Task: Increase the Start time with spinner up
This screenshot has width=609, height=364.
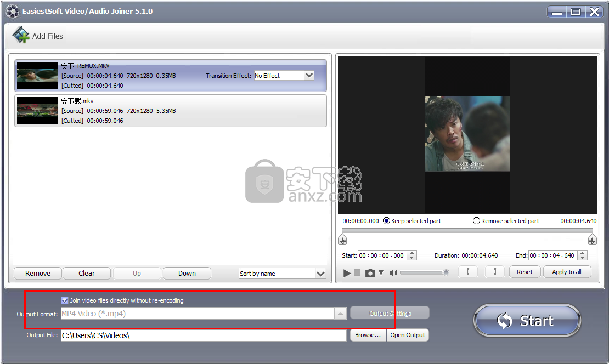Action: coord(412,253)
